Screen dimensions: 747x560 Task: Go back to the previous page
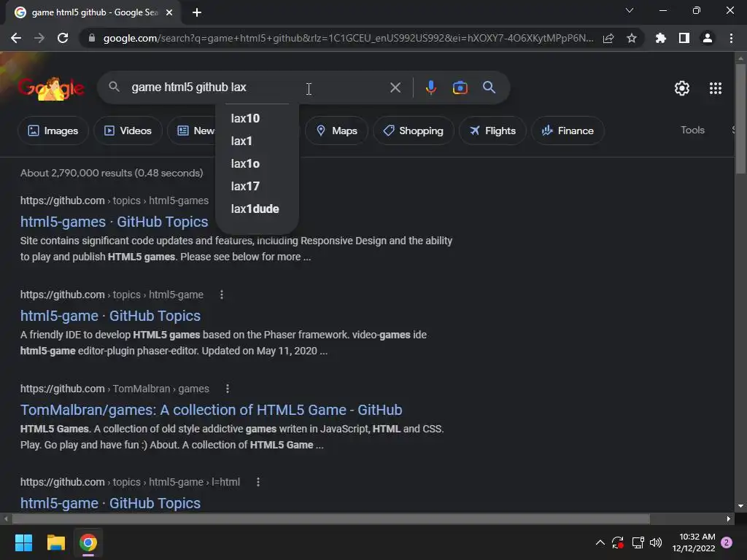click(16, 38)
